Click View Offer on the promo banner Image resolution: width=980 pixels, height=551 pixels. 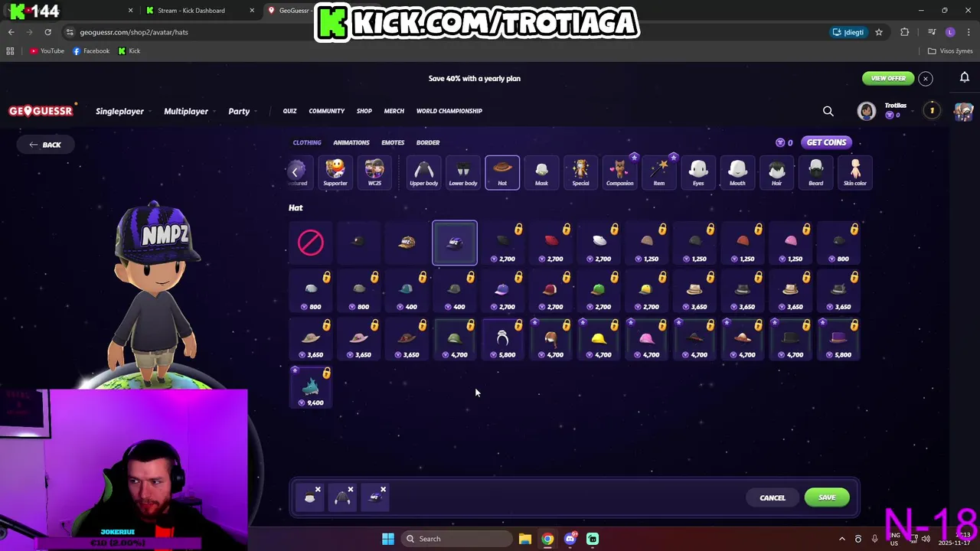pos(888,78)
